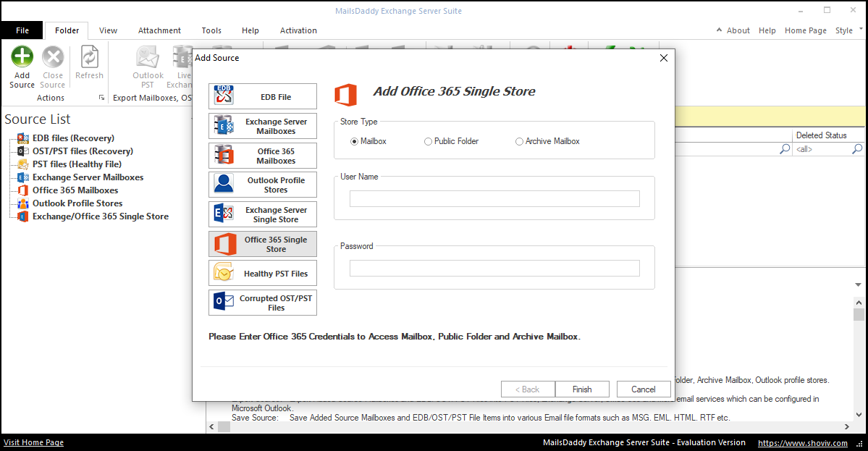Click Office 365 Mailboxes tree node
The height and width of the screenshot is (451, 868).
pyautogui.click(x=75, y=190)
